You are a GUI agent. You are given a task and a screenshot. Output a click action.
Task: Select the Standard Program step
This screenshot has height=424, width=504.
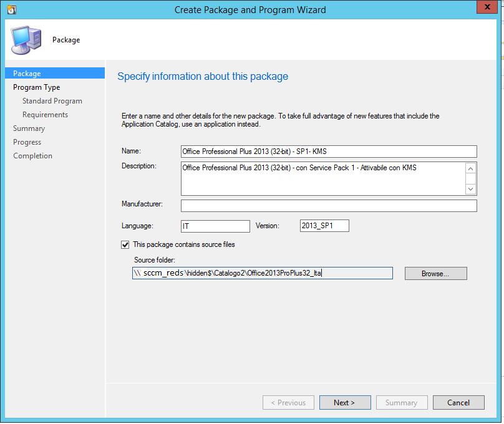click(52, 101)
